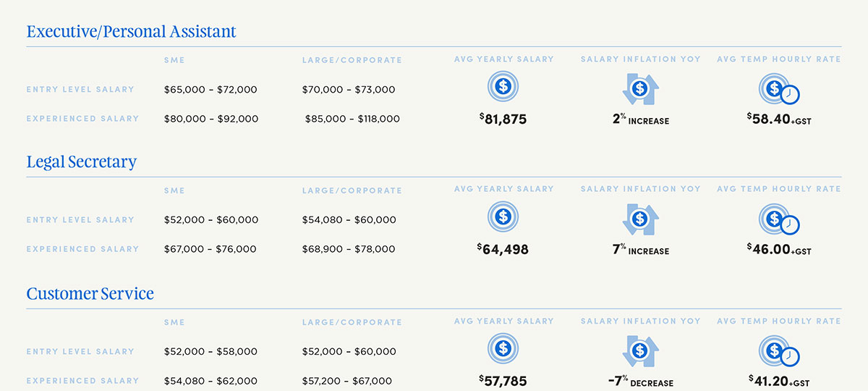Click the $58.40 +GST temp hourly rate

778,119
